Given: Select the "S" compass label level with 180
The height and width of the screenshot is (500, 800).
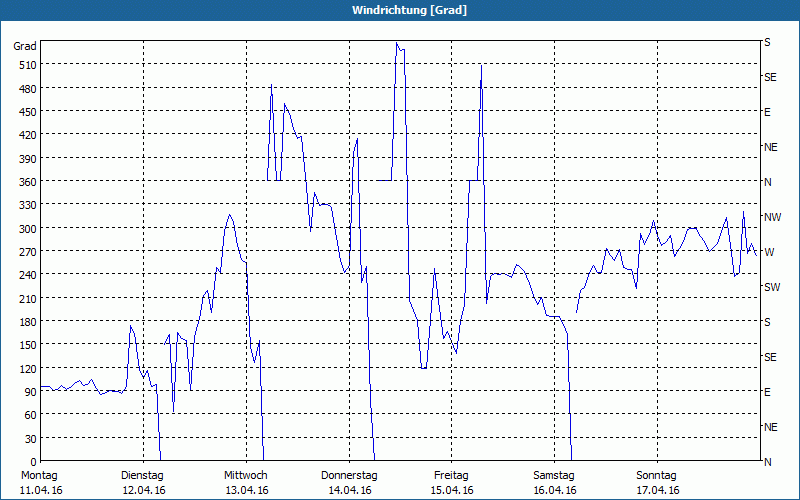Looking at the screenshot, I should pos(767,322).
